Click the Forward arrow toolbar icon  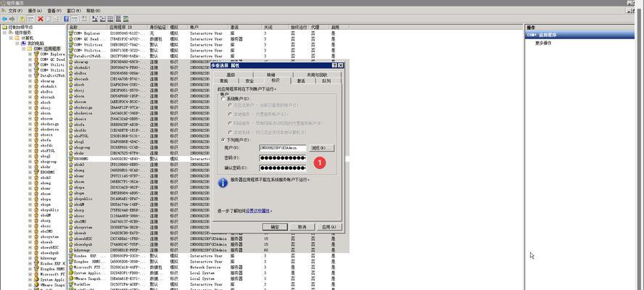pyautogui.click(x=12, y=18)
